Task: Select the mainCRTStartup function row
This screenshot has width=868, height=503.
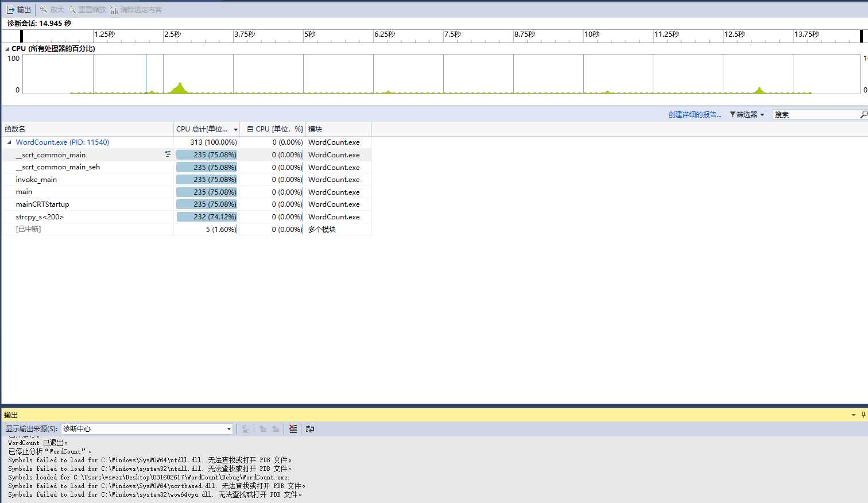Action: click(187, 204)
